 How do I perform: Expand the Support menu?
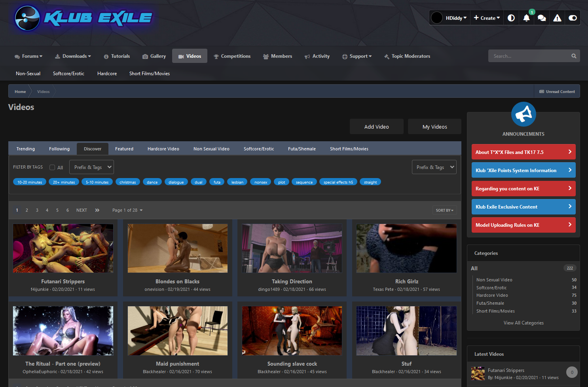pos(357,56)
